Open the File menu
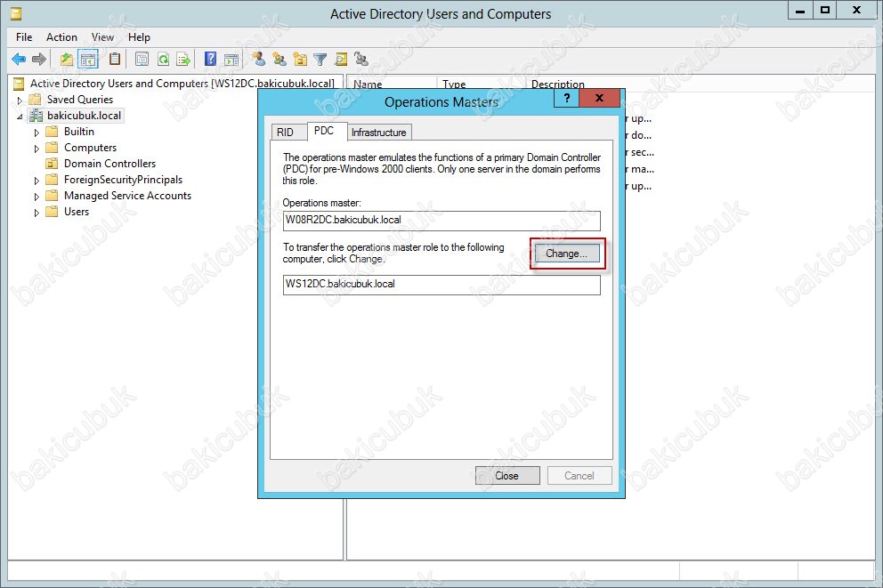 [24, 37]
